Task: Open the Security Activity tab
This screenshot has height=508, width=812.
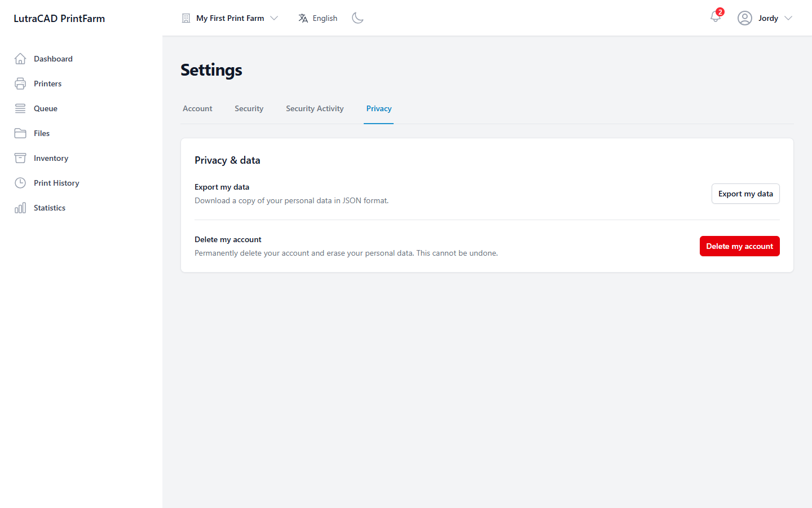Action: [x=315, y=108]
